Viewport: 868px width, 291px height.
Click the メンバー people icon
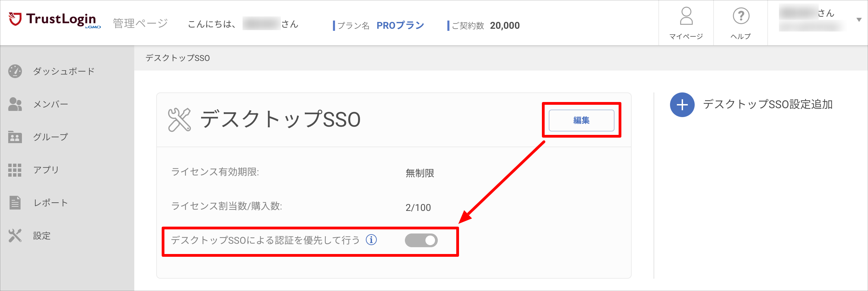click(x=15, y=104)
